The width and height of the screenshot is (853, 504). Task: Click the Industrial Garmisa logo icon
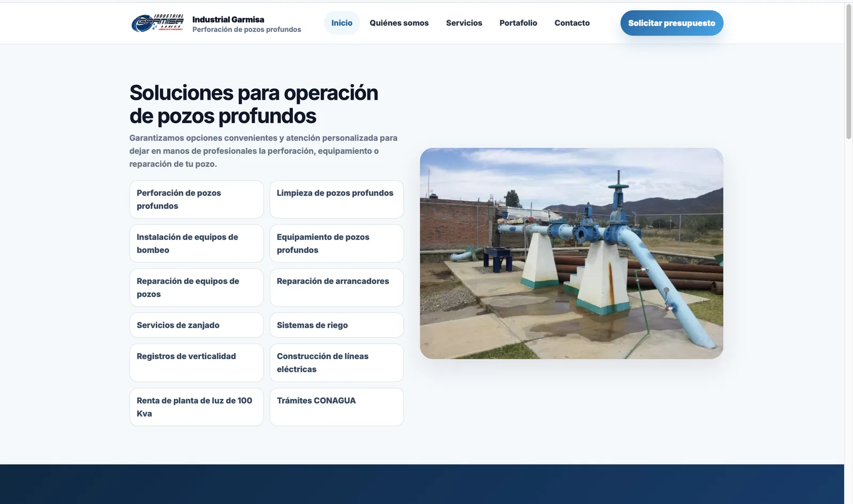pos(157,23)
